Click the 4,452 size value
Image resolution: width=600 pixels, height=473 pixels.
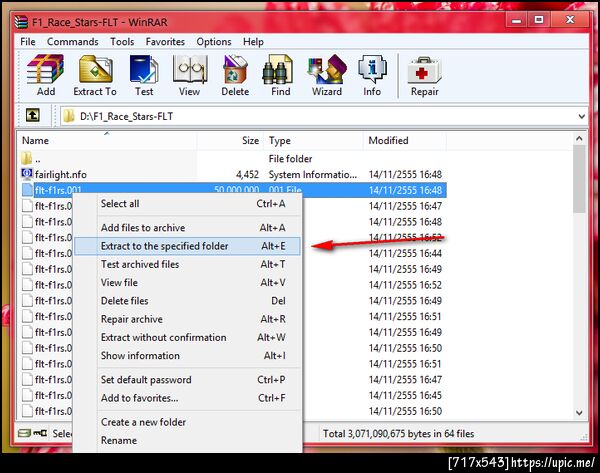coord(248,175)
